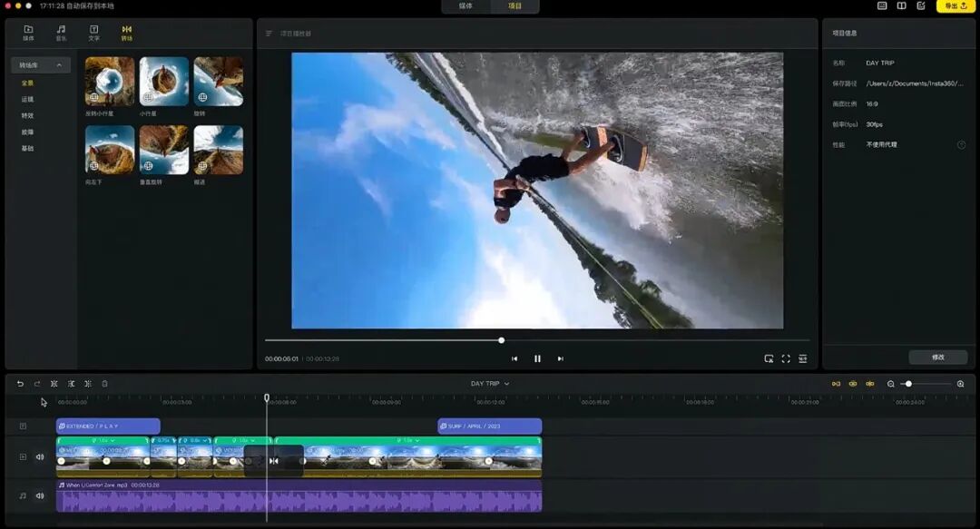The width and height of the screenshot is (980, 529).
Task: Click the zoom-out magnifier on timeline
Action: [891, 384]
